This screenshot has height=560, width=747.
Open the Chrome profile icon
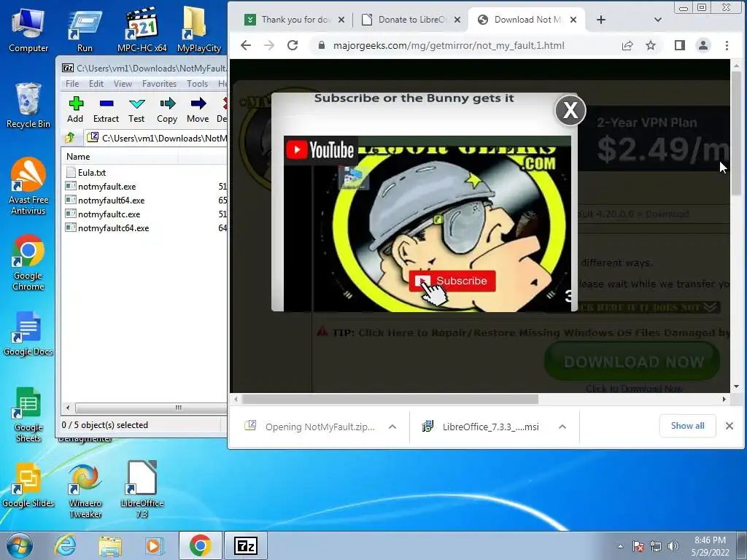(703, 45)
